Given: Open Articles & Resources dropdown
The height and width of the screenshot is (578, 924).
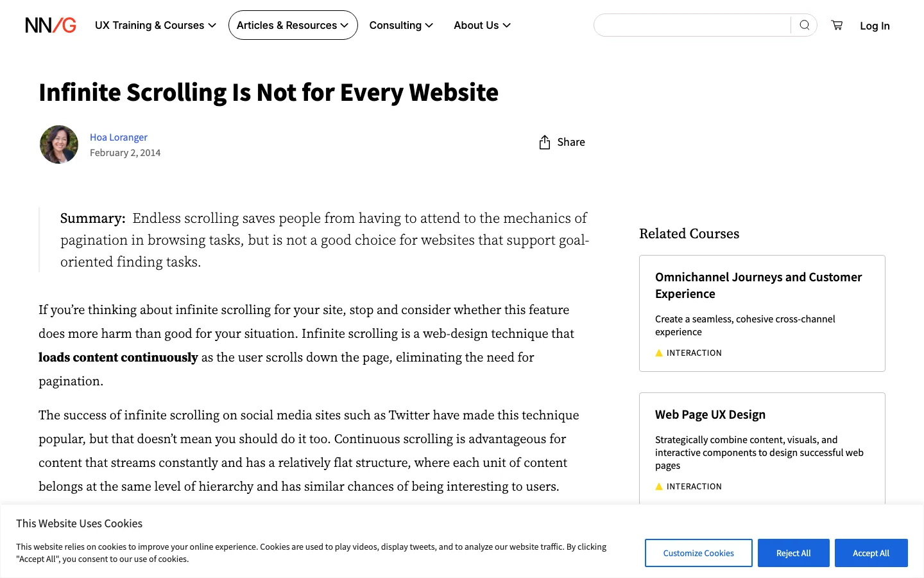Looking at the screenshot, I should point(293,25).
